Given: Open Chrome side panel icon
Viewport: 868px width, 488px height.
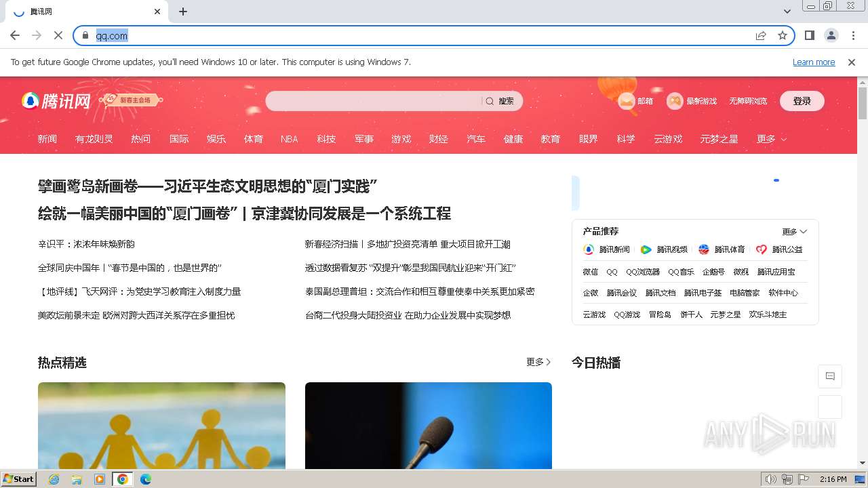Looking at the screenshot, I should tap(809, 35).
